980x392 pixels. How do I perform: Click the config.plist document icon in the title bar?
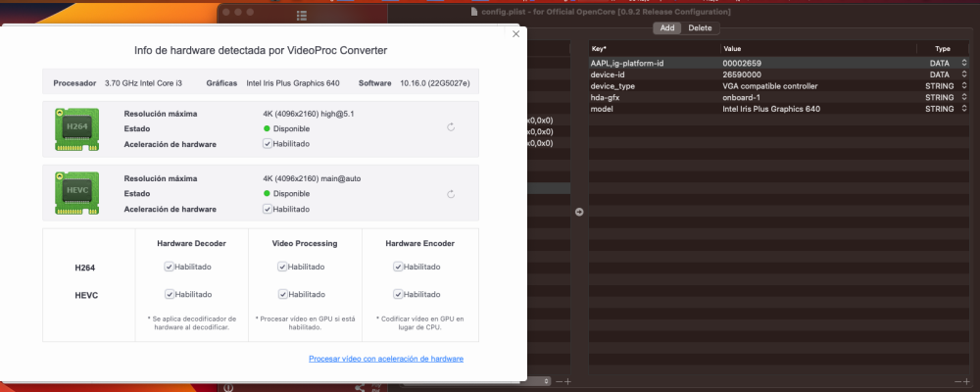[474, 12]
